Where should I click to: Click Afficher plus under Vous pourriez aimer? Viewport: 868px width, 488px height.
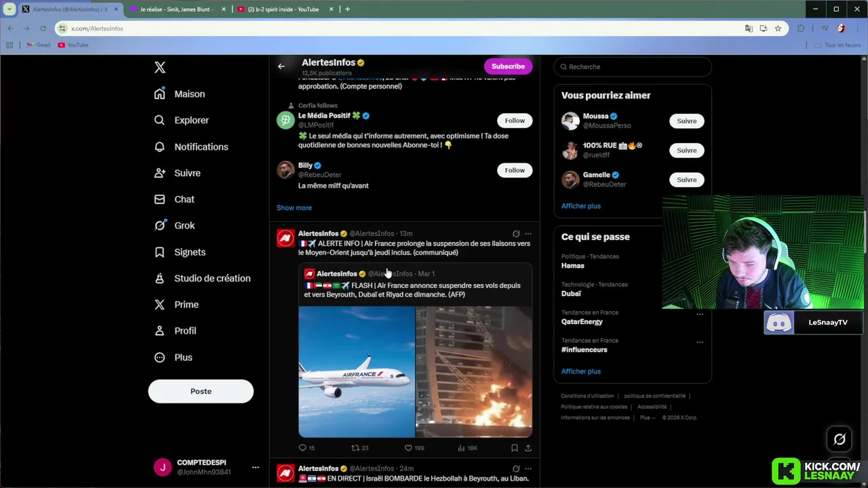click(581, 206)
